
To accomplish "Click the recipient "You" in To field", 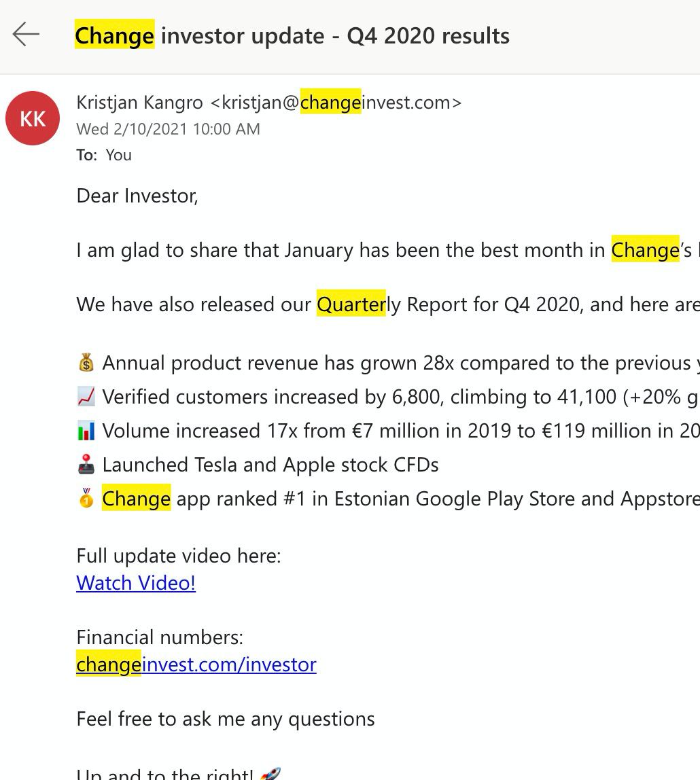I will pyautogui.click(x=118, y=155).
